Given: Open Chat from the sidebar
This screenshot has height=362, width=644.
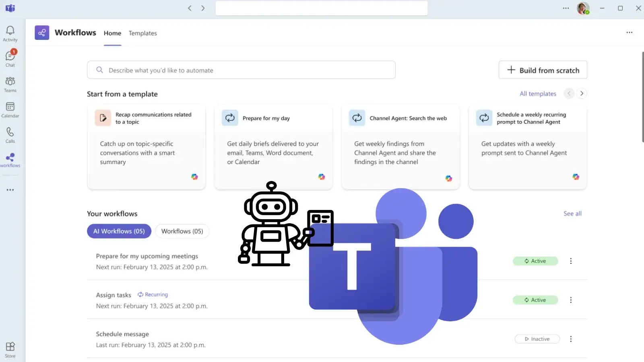Looking at the screenshot, I should pos(10,58).
